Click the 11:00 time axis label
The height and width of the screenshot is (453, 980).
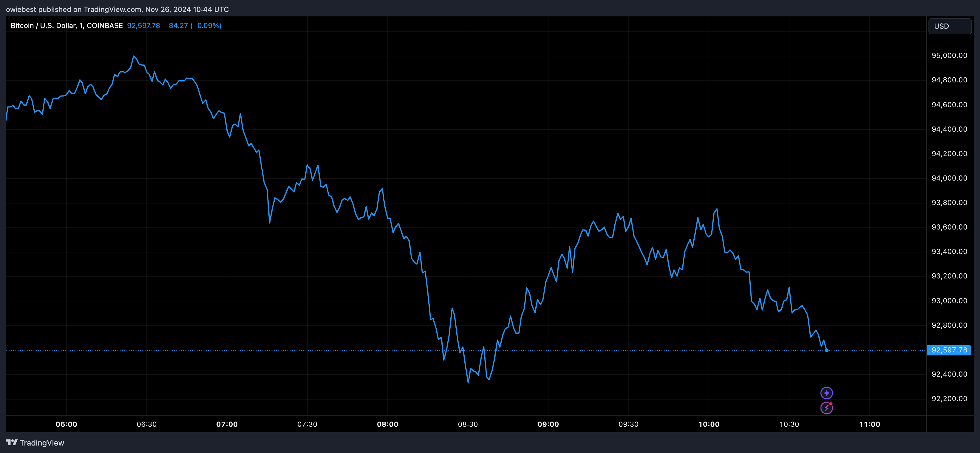[x=869, y=424]
